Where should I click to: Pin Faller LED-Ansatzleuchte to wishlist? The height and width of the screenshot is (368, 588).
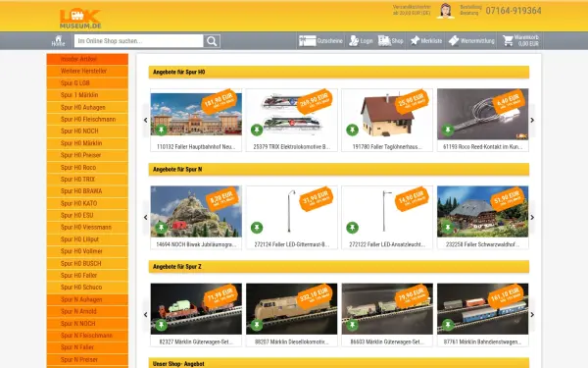(352, 228)
